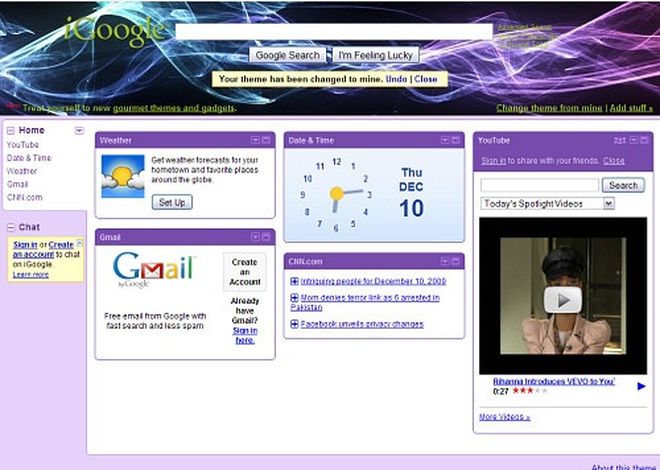The height and width of the screenshot is (470, 660).
Task: Open the CNN.com gadget menu arrow
Action: coord(444,261)
